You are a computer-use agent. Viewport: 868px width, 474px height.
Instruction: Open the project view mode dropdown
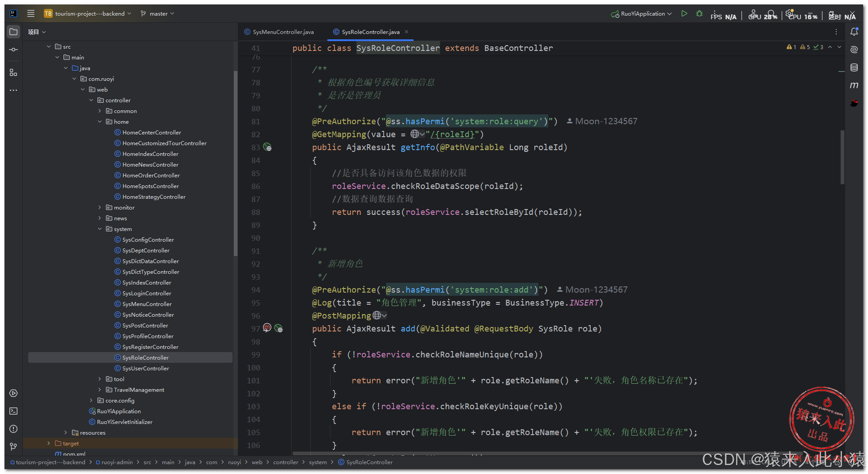(x=37, y=32)
